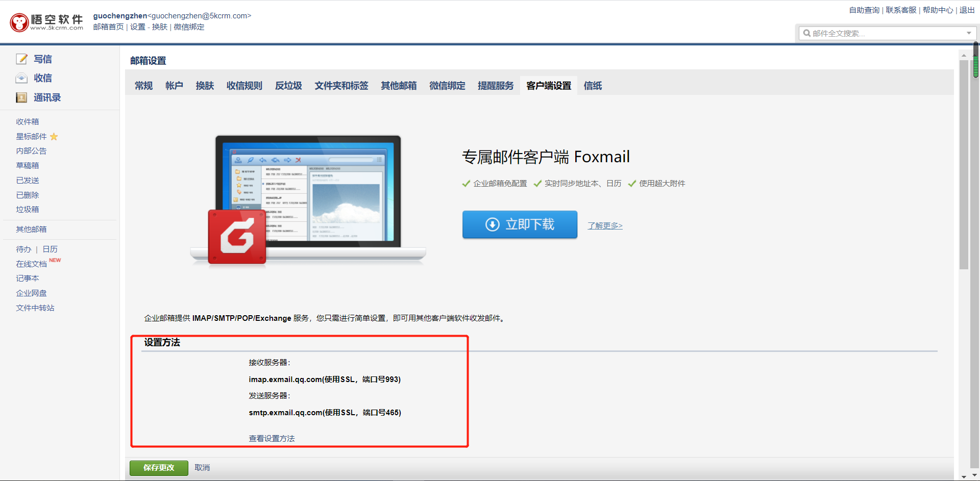Viewport: 980px width, 481px height.
Task: Click the compose mail pencil icon
Action: 21,59
